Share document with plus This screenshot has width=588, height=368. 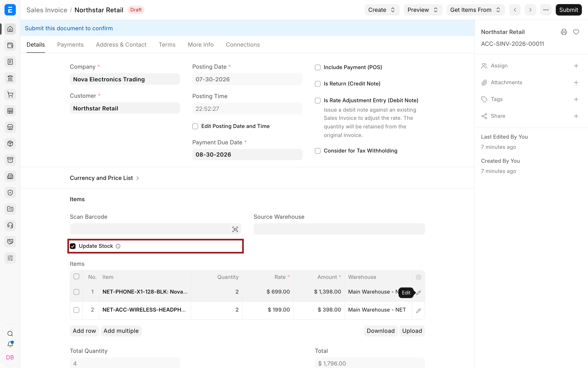pyautogui.click(x=576, y=116)
